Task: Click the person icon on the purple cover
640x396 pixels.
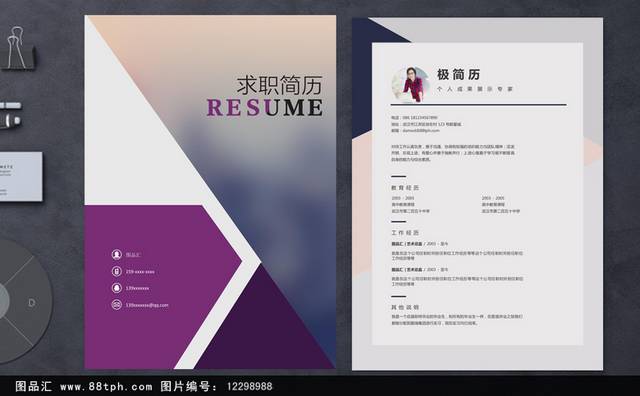Action: pyautogui.click(x=117, y=254)
